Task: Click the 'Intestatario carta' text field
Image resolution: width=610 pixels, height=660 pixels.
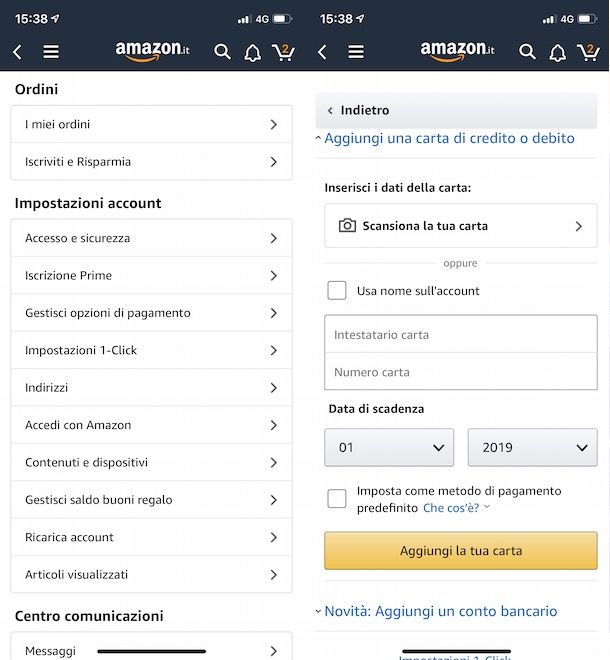Action: [460, 335]
